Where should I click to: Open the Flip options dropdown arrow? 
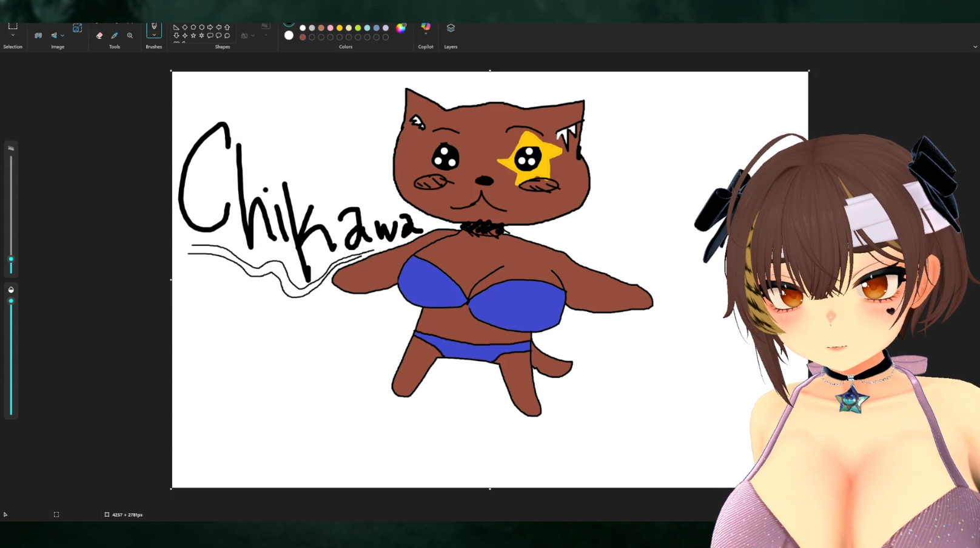[62, 36]
